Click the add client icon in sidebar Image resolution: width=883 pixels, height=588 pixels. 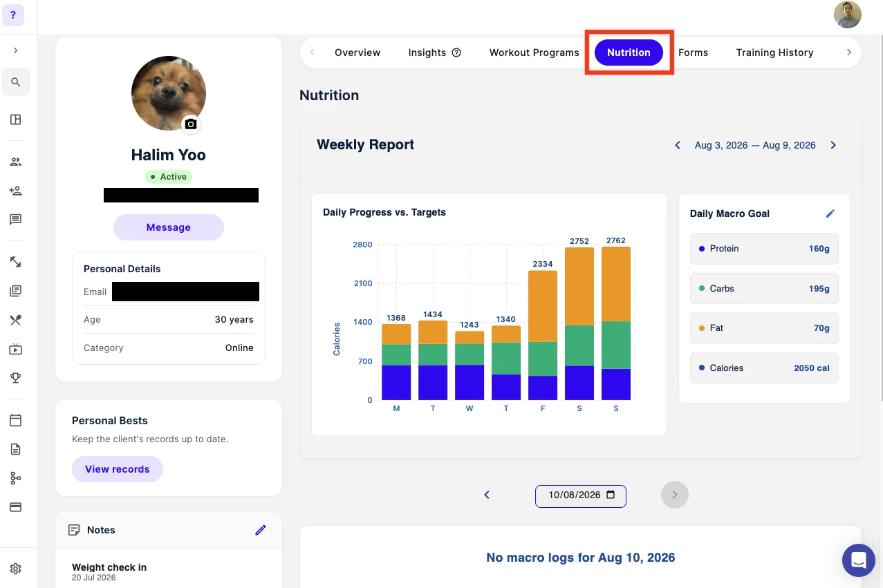click(15, 191)
